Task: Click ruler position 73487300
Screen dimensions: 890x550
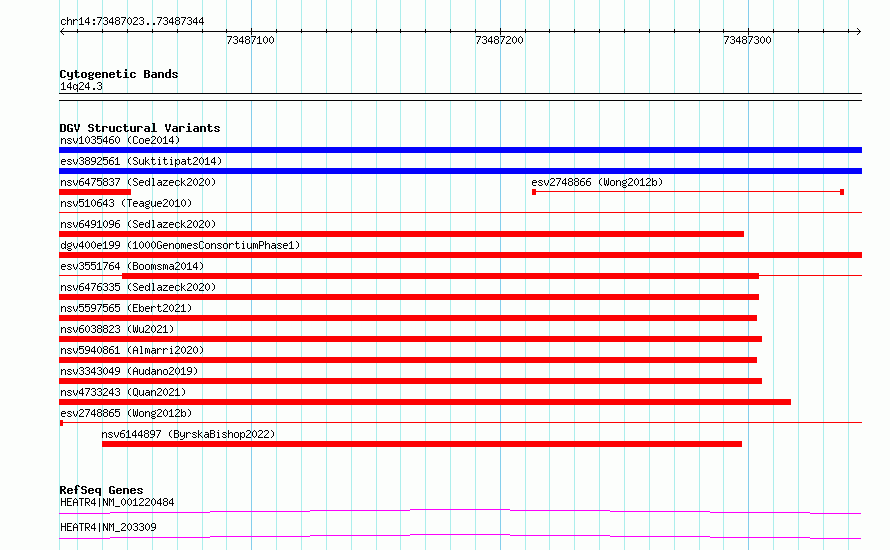Action: 748,40
